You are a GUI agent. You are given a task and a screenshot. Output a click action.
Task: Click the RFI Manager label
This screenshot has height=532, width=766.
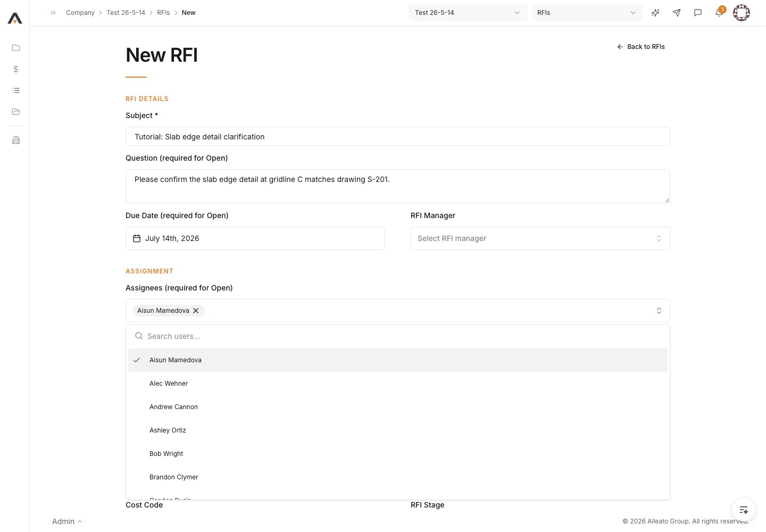[x=433, y=215]
